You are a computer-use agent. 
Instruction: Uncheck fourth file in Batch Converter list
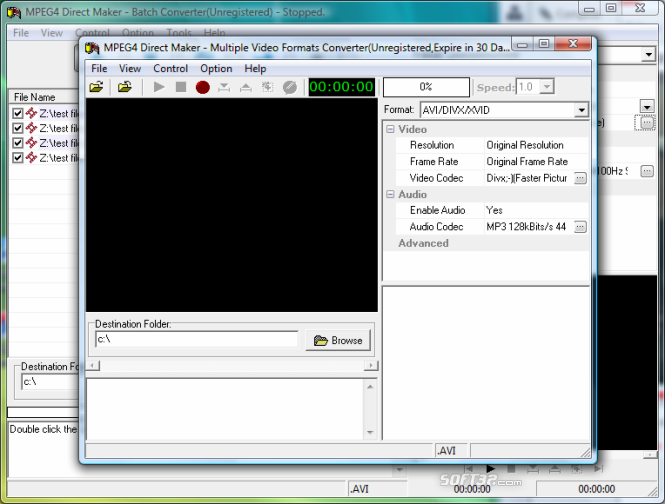[x=17, y=158]
